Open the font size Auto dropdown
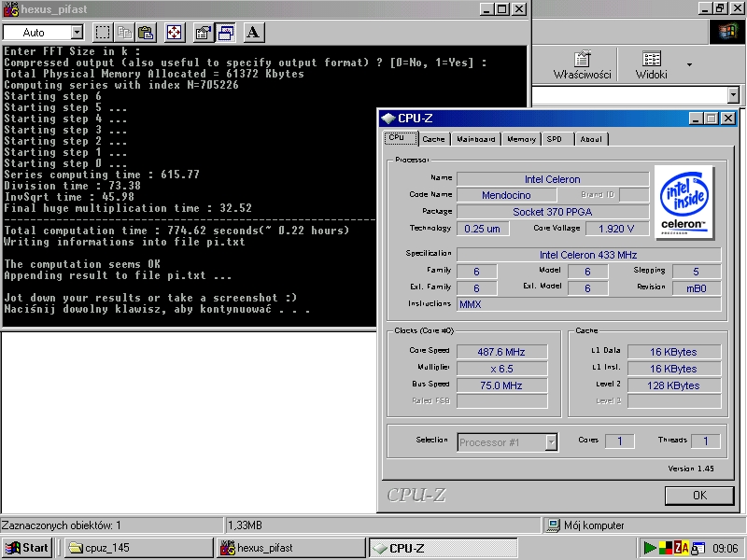The width and height of the screenshot is (747, 560). click(78, 33)
